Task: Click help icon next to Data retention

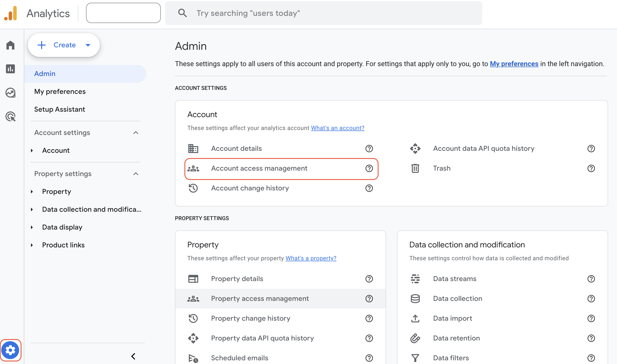Action: pyautogui.click(x=591, y=338)
